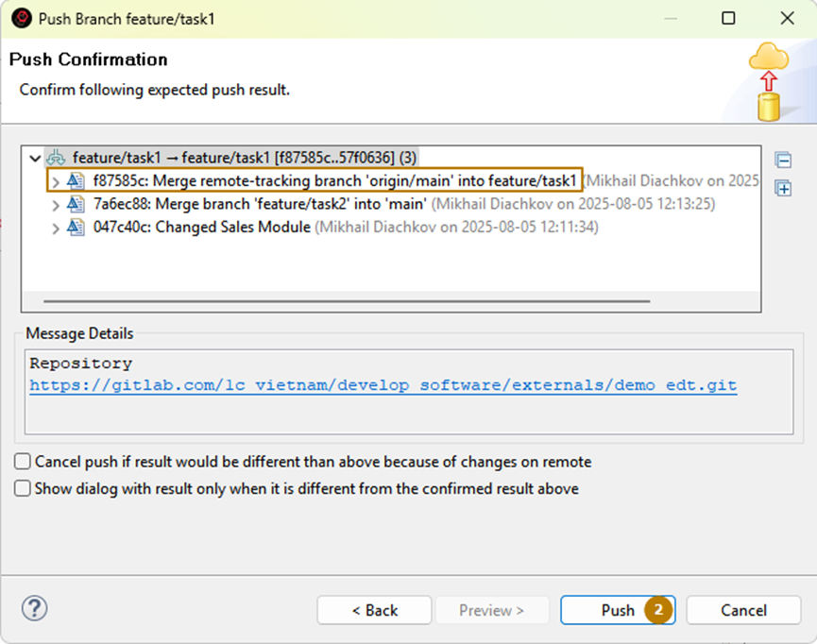Screen dimensions: 817x644
Task: Click the Collapse All icon beside the tree
Action: [782, 161]
